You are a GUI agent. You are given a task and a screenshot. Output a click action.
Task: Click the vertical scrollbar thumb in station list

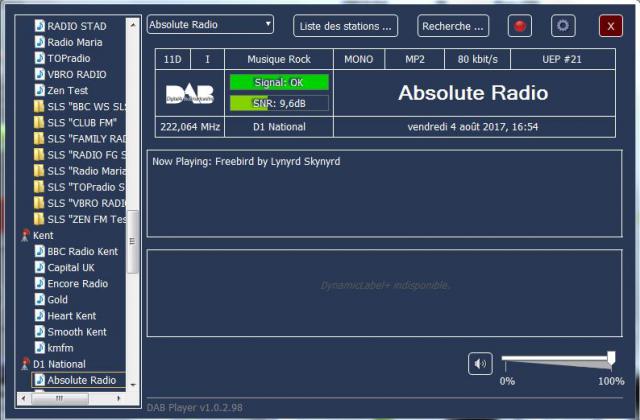point(133,242)
